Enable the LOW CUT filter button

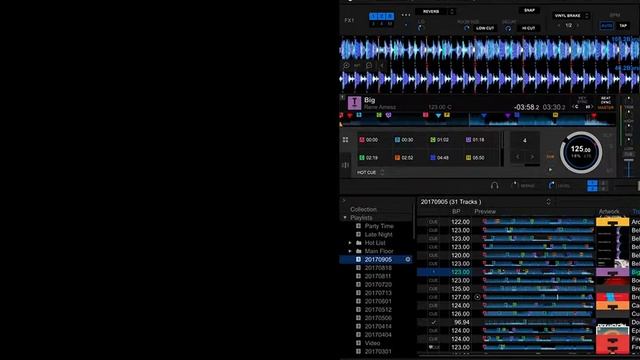[x=485, y=28]
